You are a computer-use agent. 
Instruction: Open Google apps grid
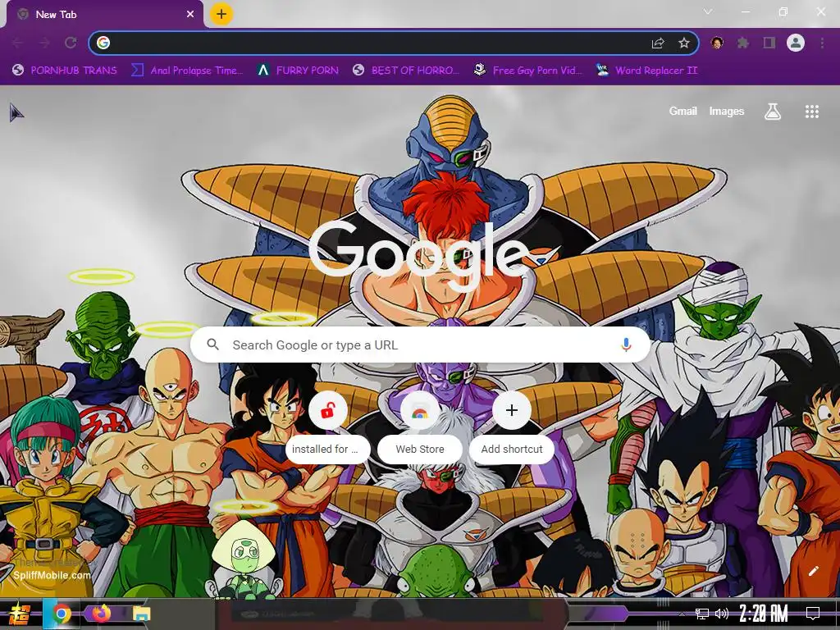[812, 112]
